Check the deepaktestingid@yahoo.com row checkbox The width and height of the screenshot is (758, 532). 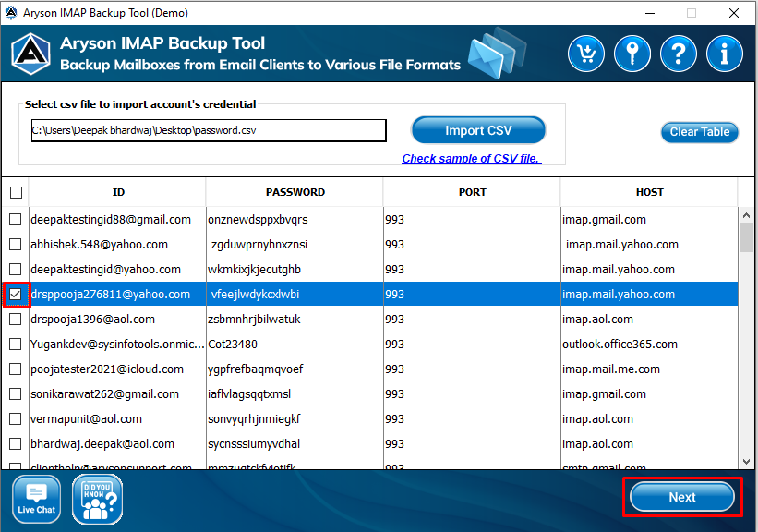click(x=16, y=270)
